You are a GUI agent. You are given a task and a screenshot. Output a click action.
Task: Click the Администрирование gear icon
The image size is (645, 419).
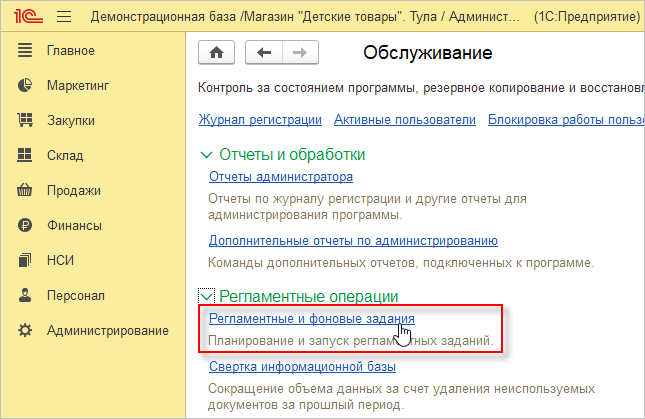pyautogui.click(x=26, y=330)
